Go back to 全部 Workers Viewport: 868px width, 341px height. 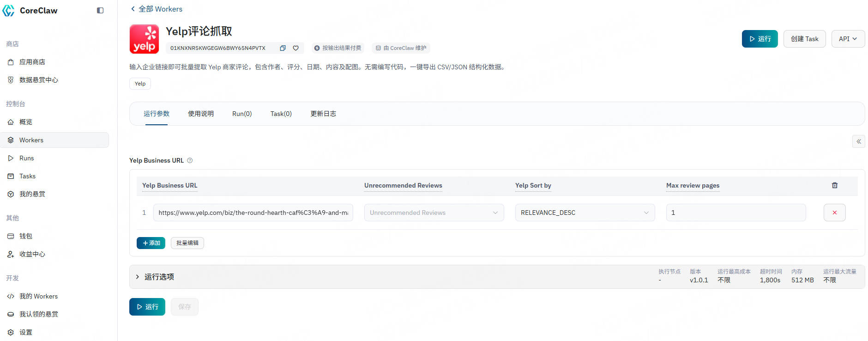coord(157,9)
